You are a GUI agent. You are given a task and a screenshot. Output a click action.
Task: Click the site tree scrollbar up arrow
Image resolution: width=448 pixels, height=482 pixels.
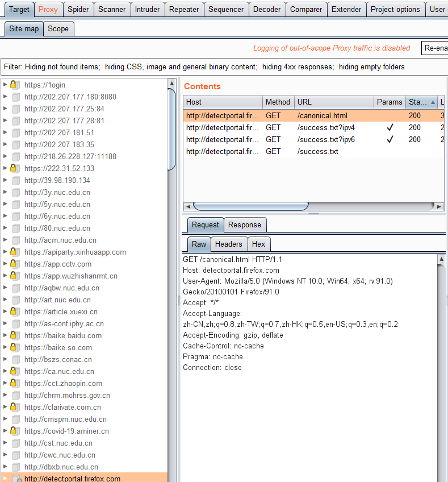pos(171,84)
